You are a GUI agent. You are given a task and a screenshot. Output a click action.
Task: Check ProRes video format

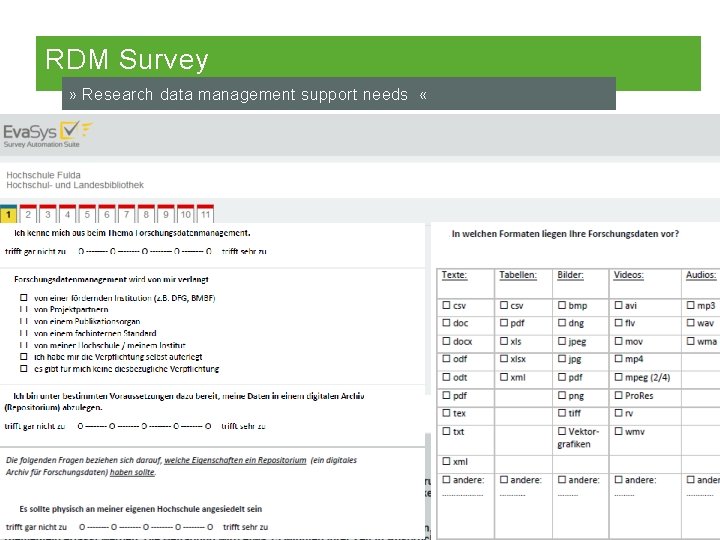point(619,395)
